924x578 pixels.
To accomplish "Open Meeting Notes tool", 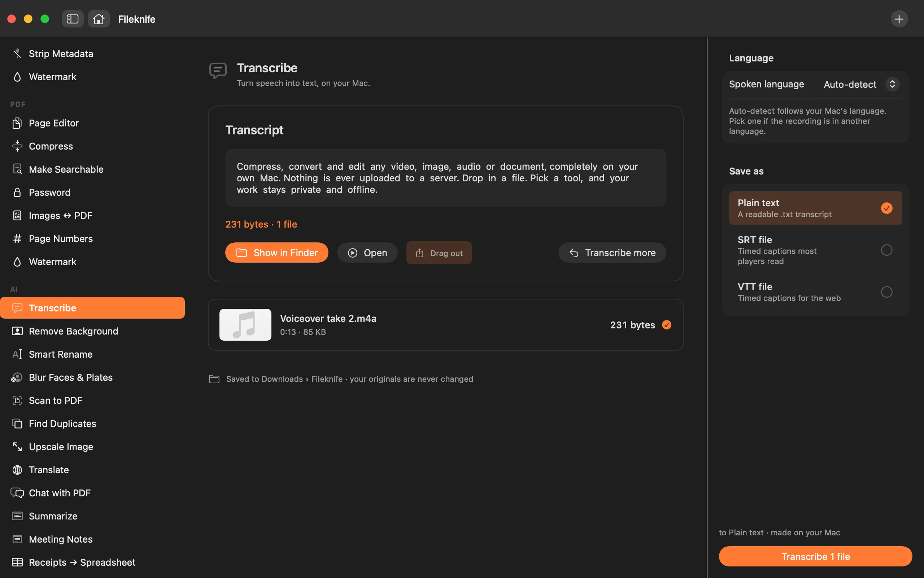I will [92, 539].
